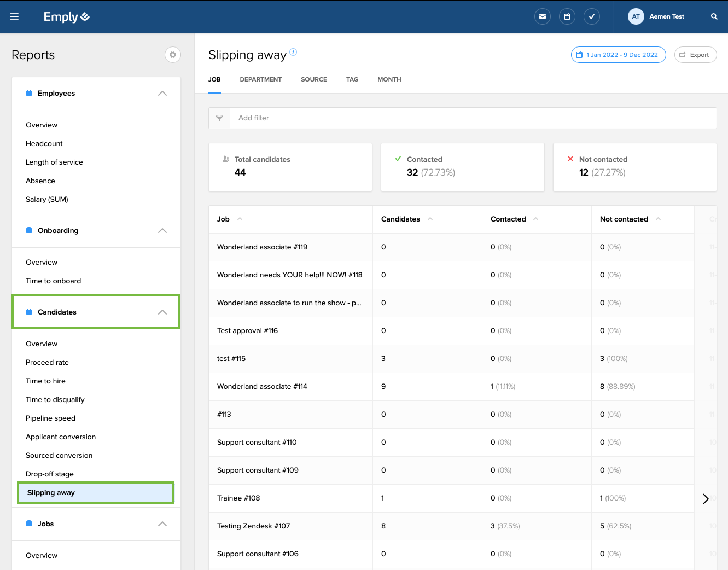Click the filter funnel icon
Viewport: 728px width, 570px height.
219,118
